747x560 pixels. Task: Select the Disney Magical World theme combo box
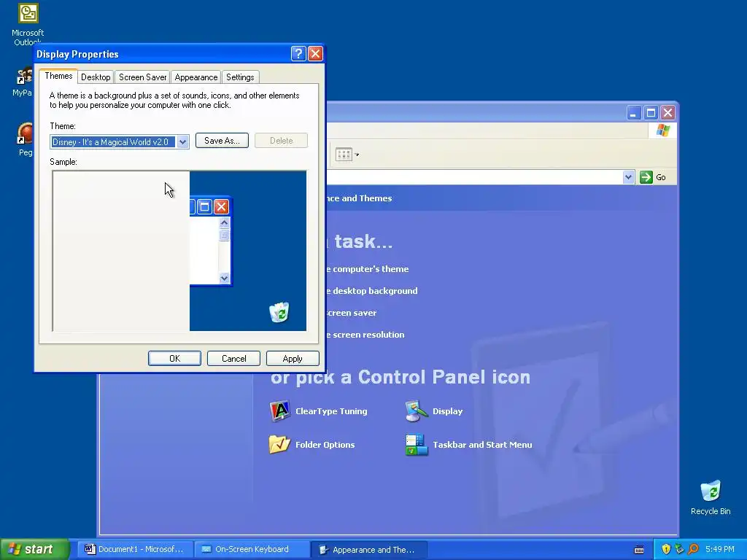(120, 142)
